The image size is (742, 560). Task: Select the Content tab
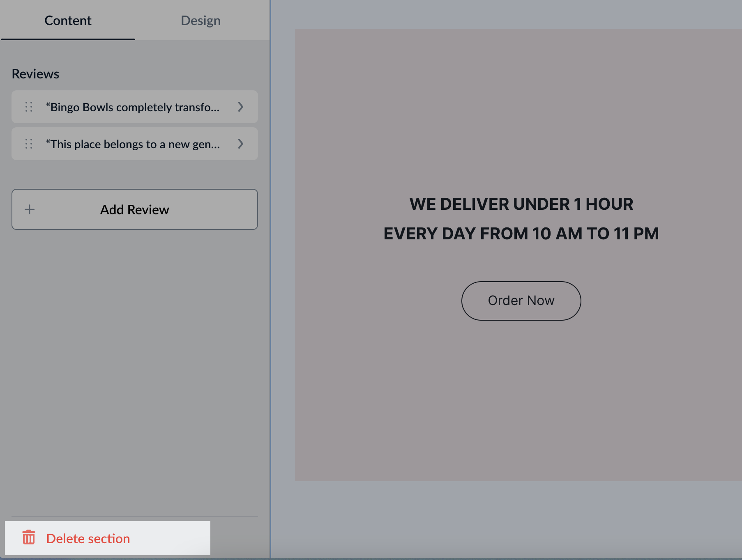tap(68, 20)
